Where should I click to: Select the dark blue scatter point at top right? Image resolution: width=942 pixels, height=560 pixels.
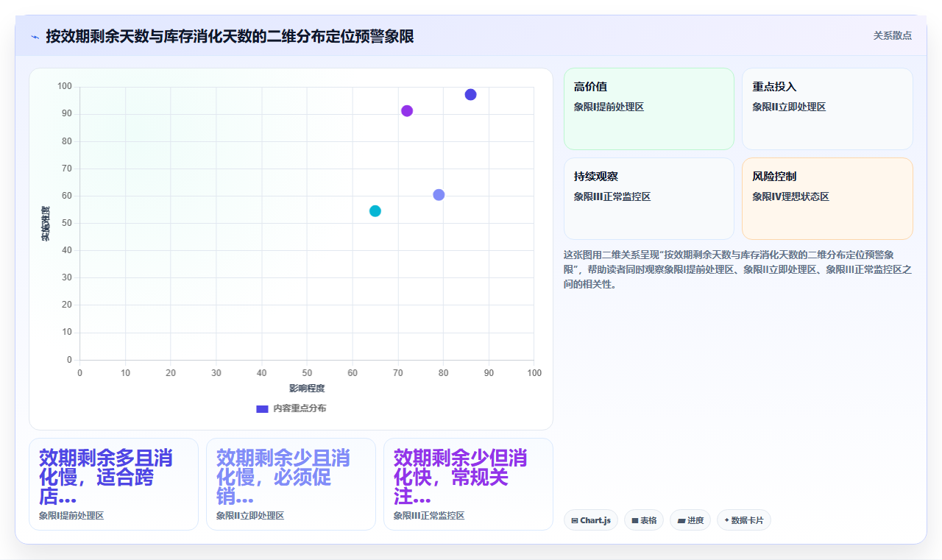pyautogui.click(x=470, y=94)
